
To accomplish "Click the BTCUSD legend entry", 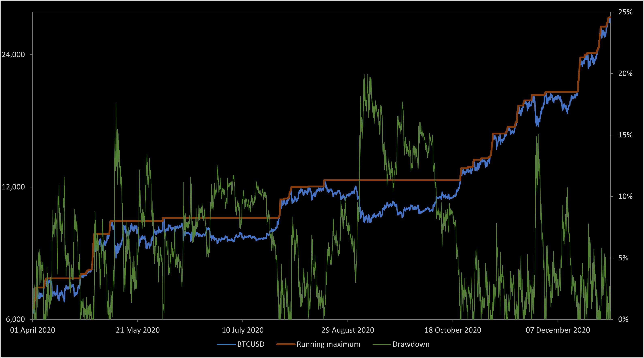I will pyautogui.click(x=251, y=344).
